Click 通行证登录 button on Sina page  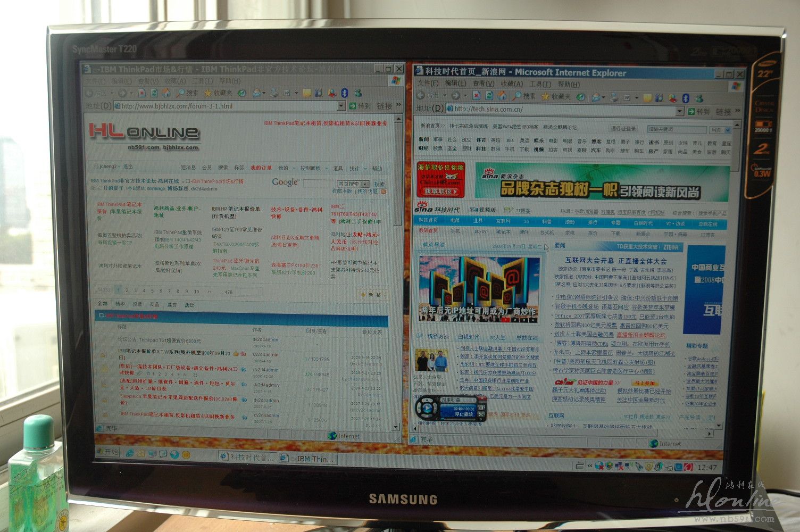[623, 129]
